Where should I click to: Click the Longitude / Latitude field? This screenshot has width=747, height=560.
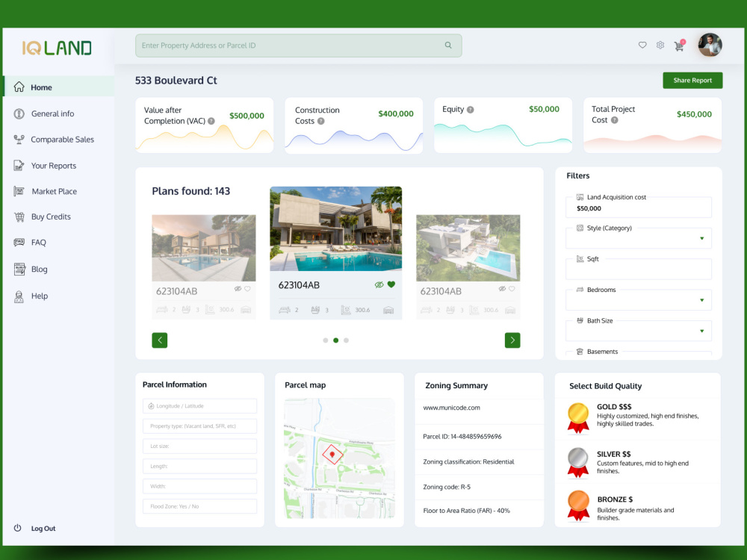199,406
